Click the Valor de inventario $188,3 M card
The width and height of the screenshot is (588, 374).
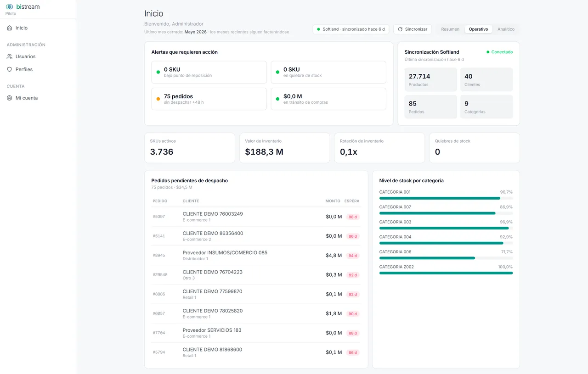[284, 148]
